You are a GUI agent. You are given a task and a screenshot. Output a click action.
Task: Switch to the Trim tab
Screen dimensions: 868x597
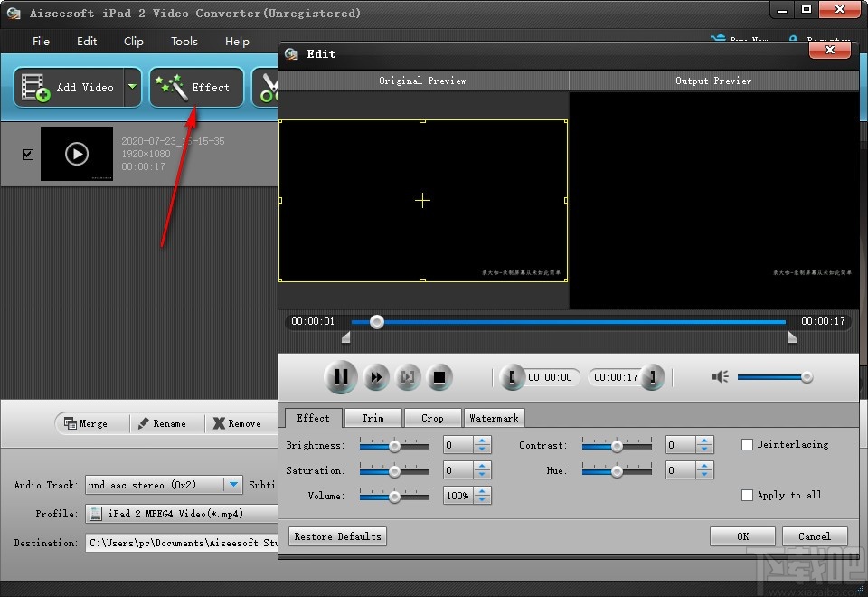pos(373,418)
